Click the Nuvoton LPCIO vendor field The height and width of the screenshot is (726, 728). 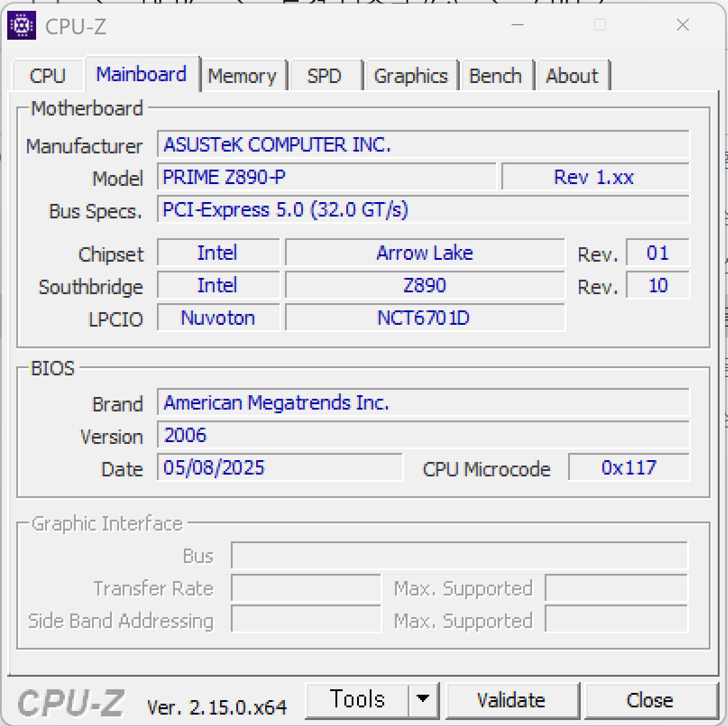(218, 318)
